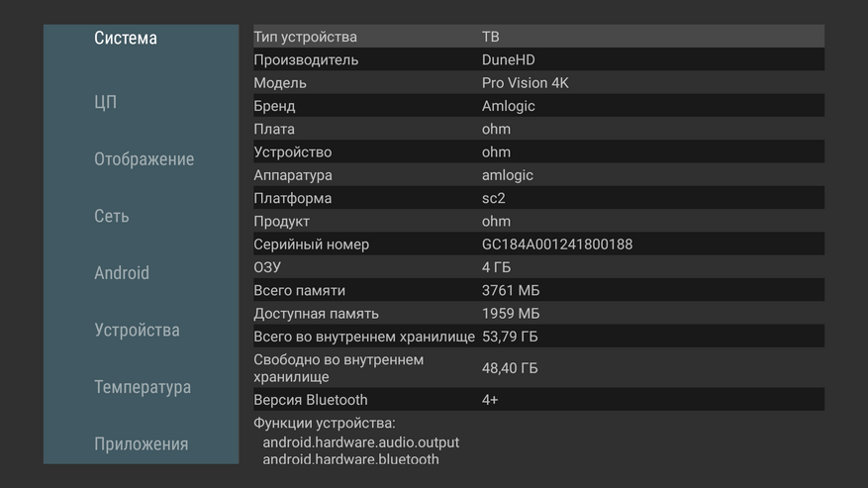
Task: Open the Сеть section
Action: [x=112, y=216]
